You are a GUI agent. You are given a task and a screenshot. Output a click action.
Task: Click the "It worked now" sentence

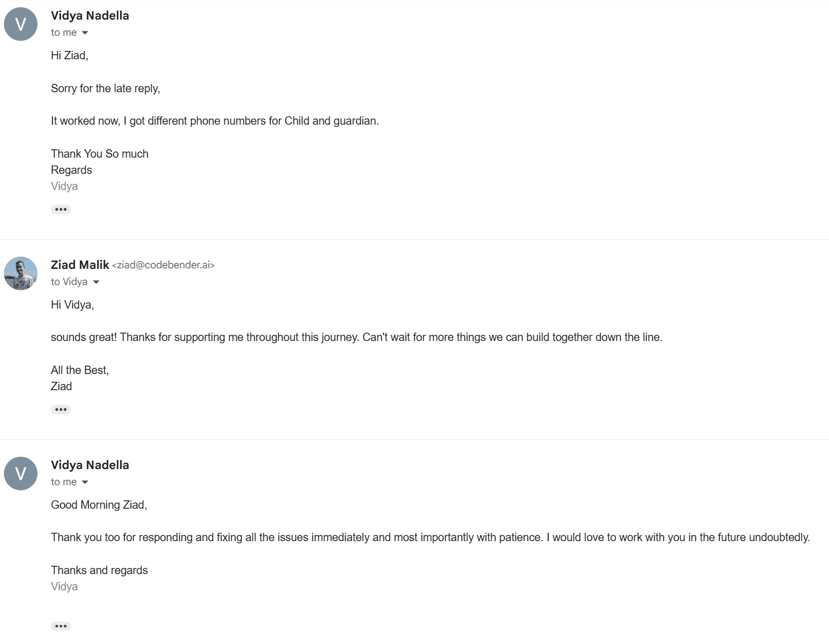[215, 121]
